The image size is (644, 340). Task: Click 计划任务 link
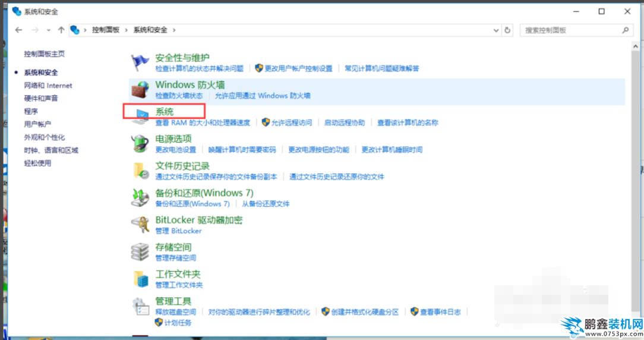(178, 323)
